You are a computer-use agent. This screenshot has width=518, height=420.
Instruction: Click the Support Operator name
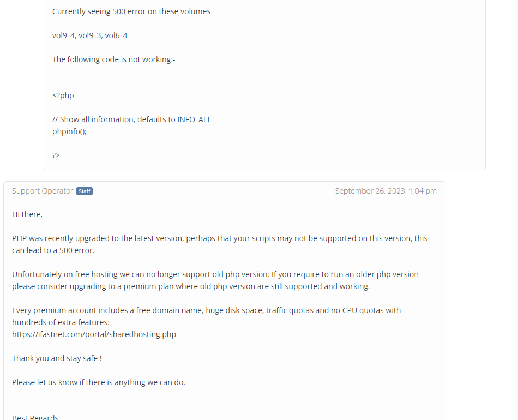pos(43,191)
